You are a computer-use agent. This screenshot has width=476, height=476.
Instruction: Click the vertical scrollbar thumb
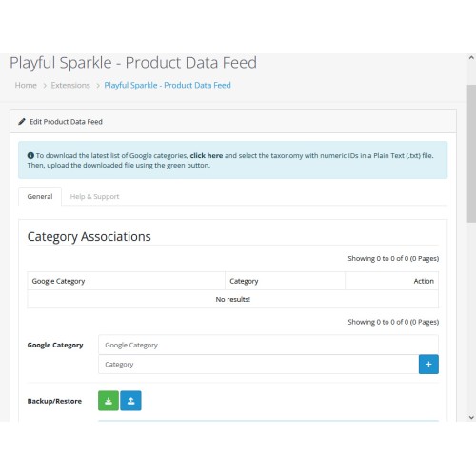click(471, 153)
